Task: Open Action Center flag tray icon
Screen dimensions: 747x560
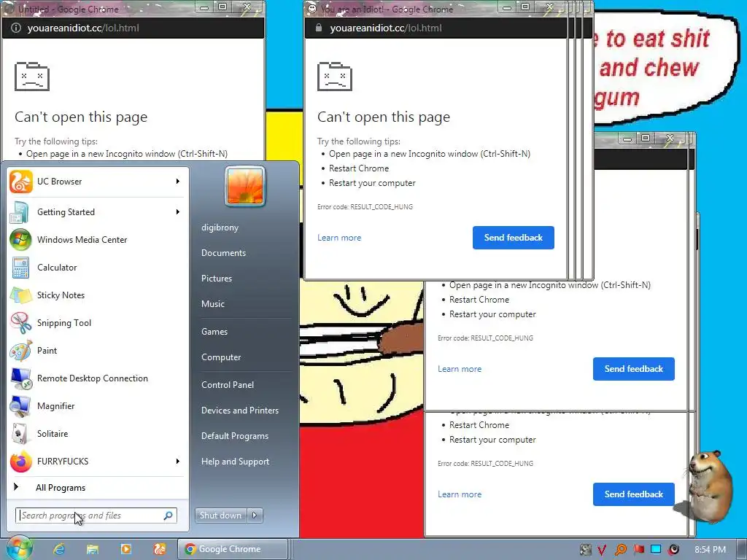Action: (x=638, y=550)
